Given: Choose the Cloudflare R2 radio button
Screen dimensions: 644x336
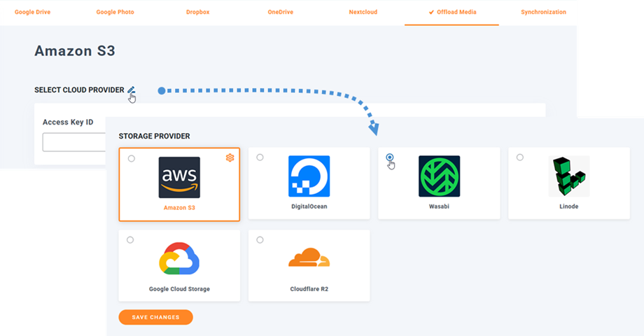Looking at the screenshot, I should pyautogui.click(x=260, y=240).
